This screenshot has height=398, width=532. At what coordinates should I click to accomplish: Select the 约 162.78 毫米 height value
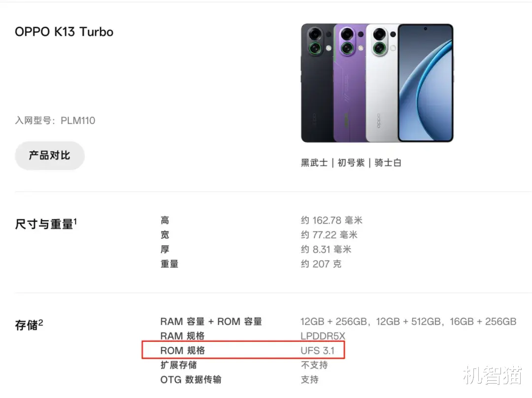(x=332, y=220)
